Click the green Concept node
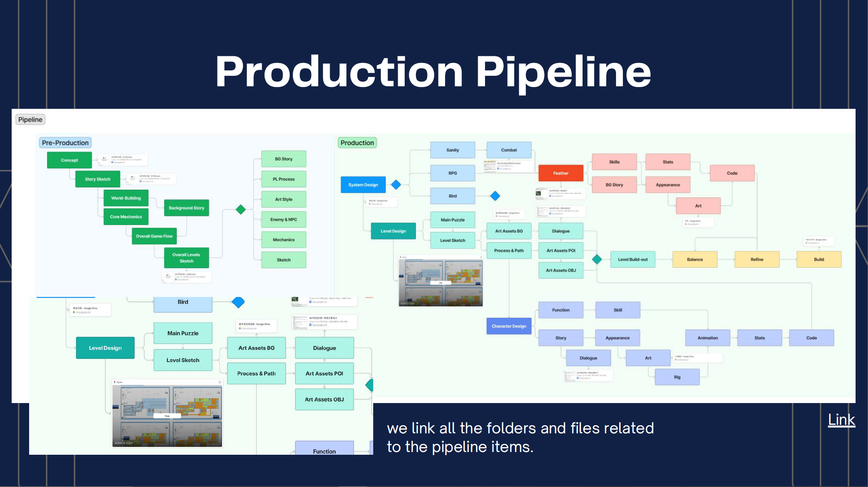 pyautogui.click(x=69, y=160)
